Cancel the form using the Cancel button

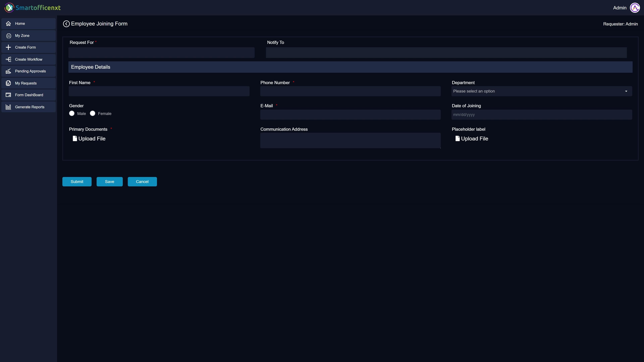tap(142, 182)
